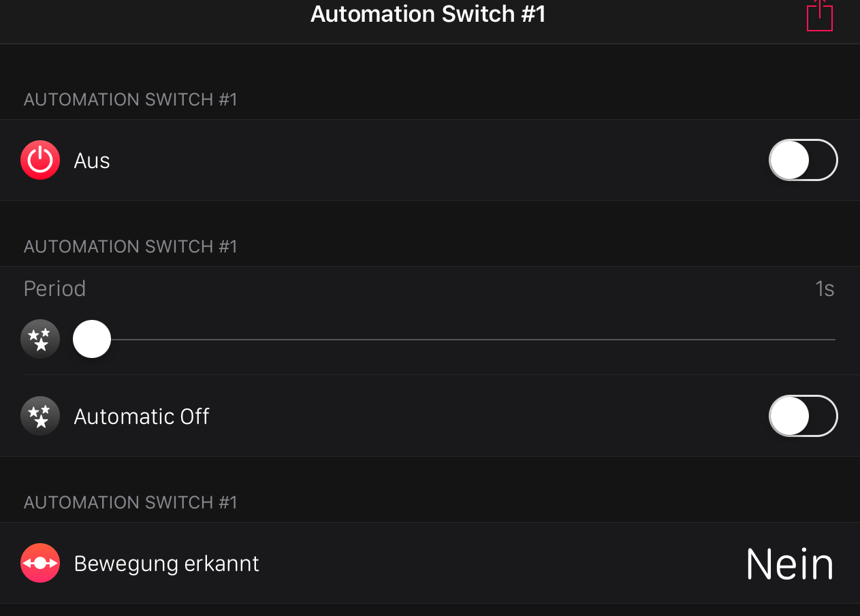Click the stars icon next to the Period slider
Viewport: 860px width, 616px height.
pos(40,339)
